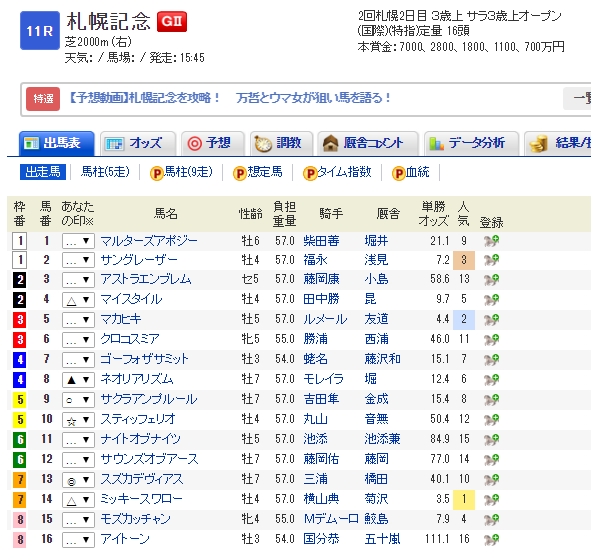
Task: Click the 単勝オッズ column header
Action: (434, 214)
